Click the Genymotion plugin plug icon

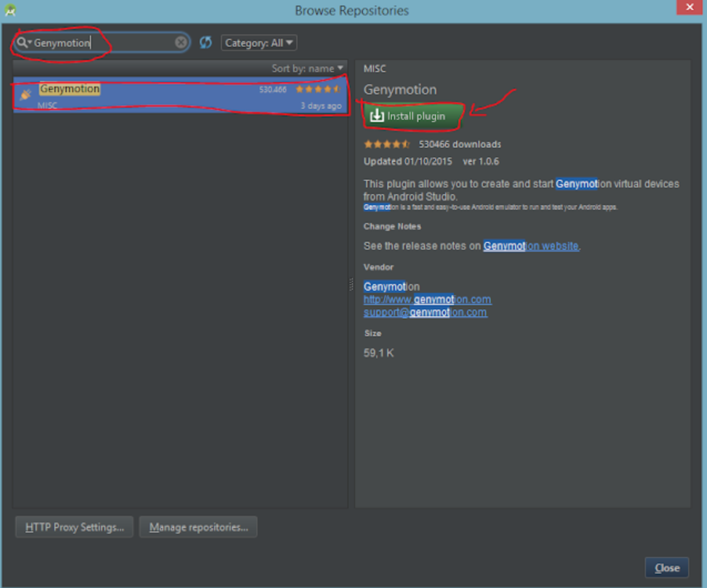coord(26,95)
